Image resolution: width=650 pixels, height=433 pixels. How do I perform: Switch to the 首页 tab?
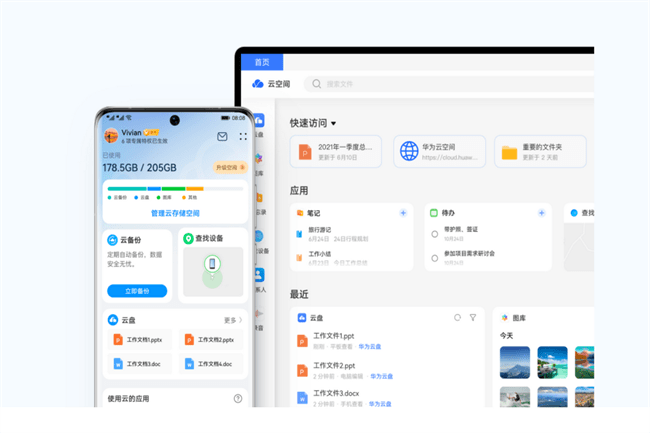(261, 62)
